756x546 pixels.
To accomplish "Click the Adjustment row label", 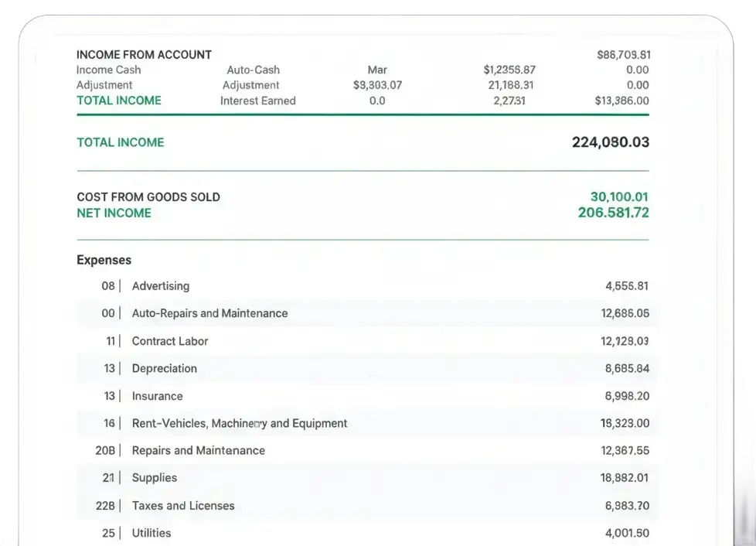I will click(x=104, y=85).
